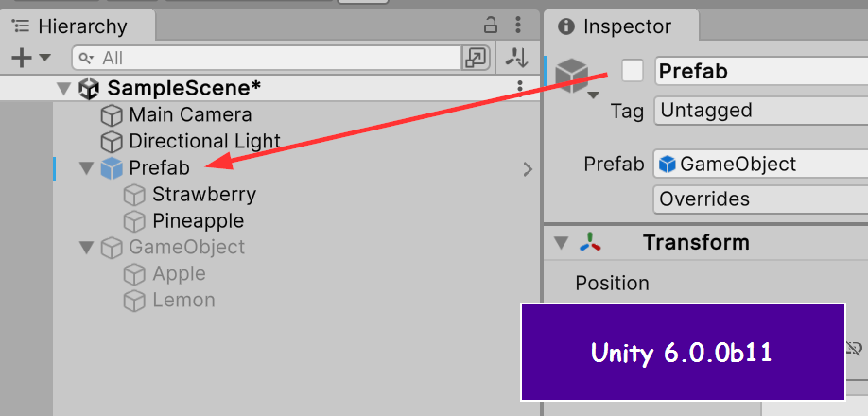868x416 pixels.
Task: Open Prefab mode using the right chevron
Action: (528, 169)
